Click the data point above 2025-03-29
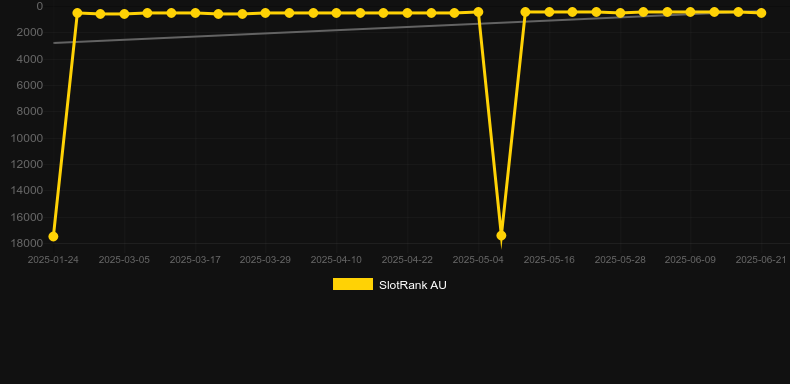The height and width of the screenshot is (384, 790). click(266, 13)
